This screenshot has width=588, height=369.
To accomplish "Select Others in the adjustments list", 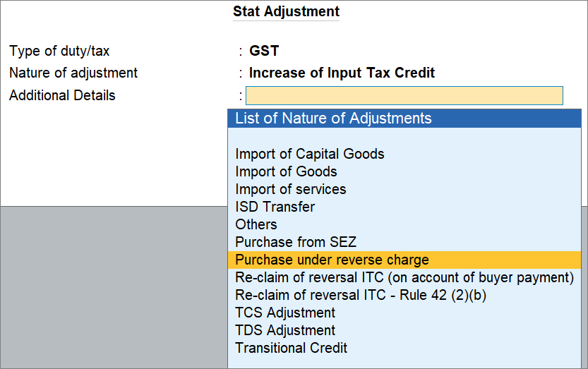I will (256, 224).
